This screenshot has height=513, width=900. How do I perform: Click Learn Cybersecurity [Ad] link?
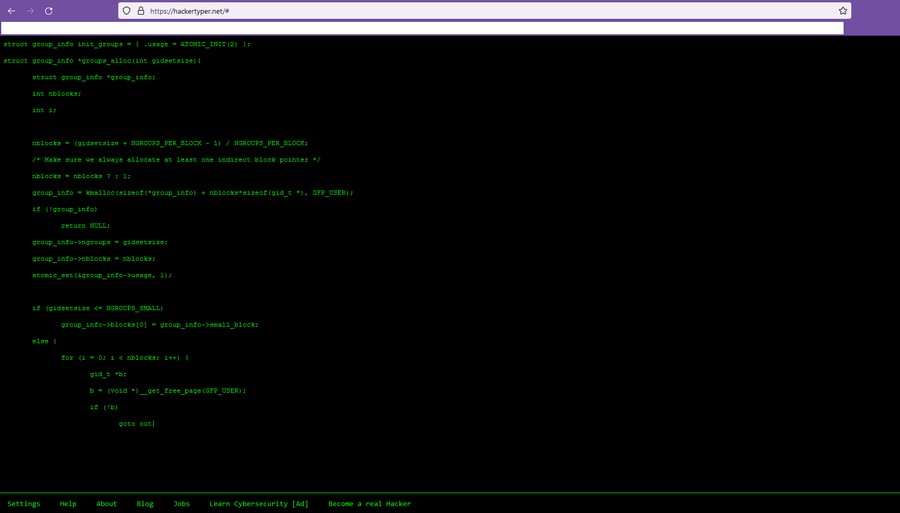click(x=259, y=504)
